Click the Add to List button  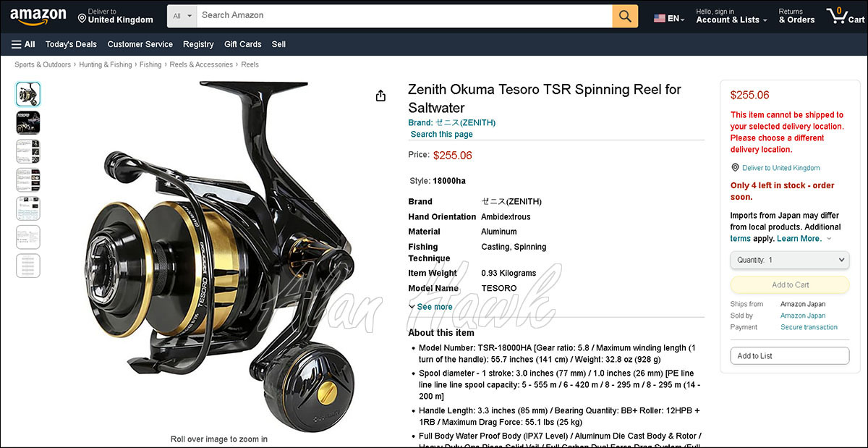pyautogui.click(x=790, y=356)
